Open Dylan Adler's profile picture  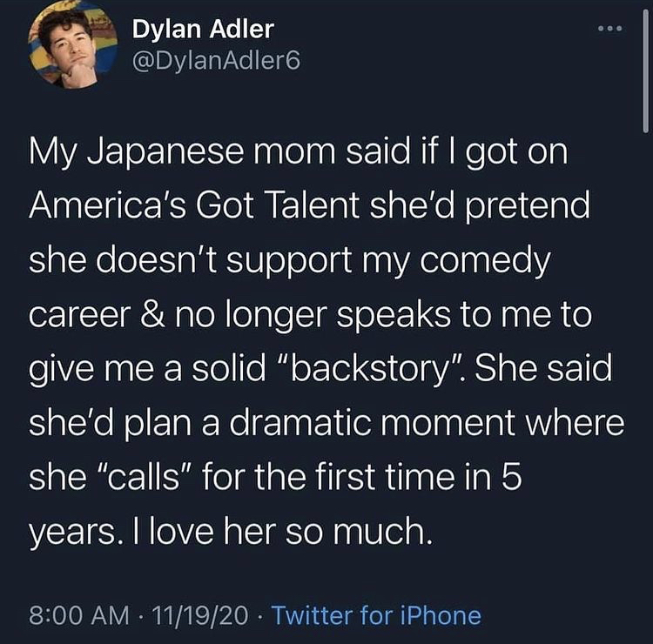point(72,44)
